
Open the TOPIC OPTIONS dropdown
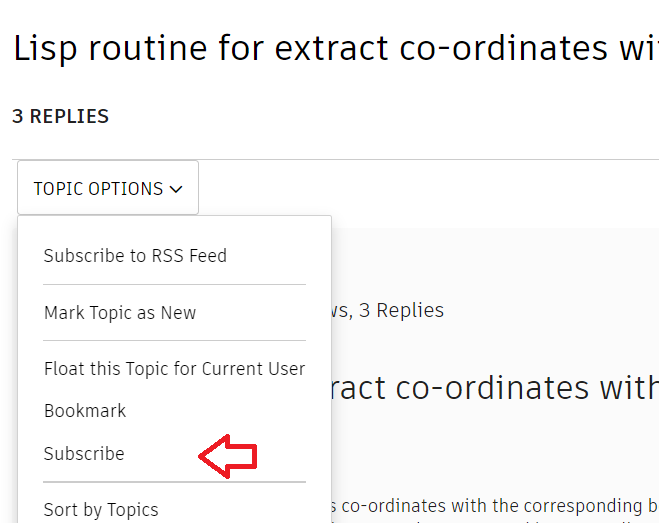click(x=107, y=188)
